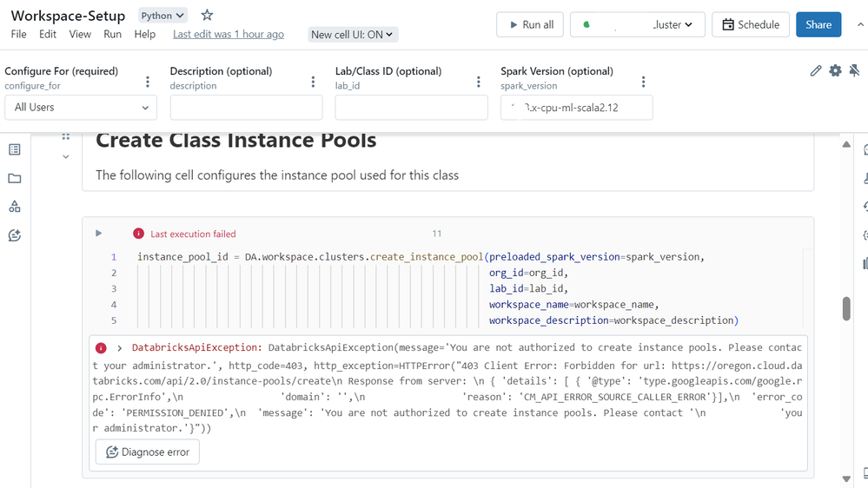Open the Configure For All Users dropdown
Screen dimensions: 868x488
click(81, 108)
